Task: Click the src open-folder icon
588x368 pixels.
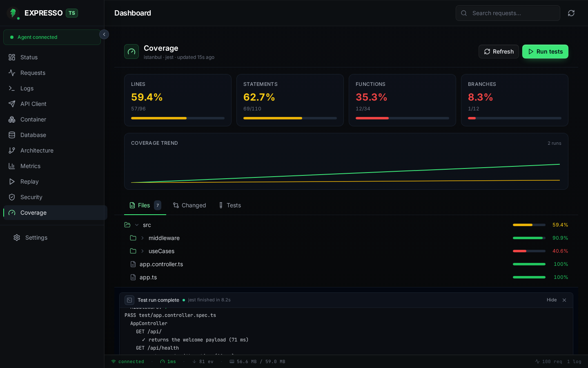Action: pos(127,225)
